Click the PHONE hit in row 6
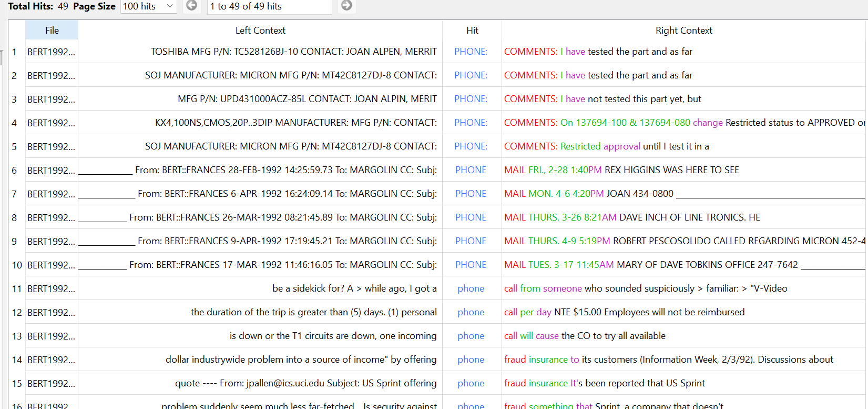Screen dimensions: 868x409 [471, 170]
